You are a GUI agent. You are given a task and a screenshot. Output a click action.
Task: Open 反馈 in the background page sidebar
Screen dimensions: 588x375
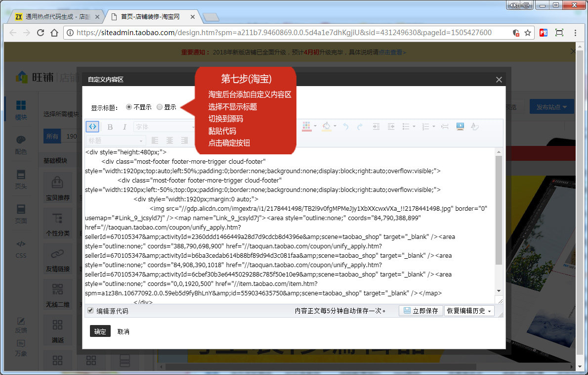pos(21,326)
